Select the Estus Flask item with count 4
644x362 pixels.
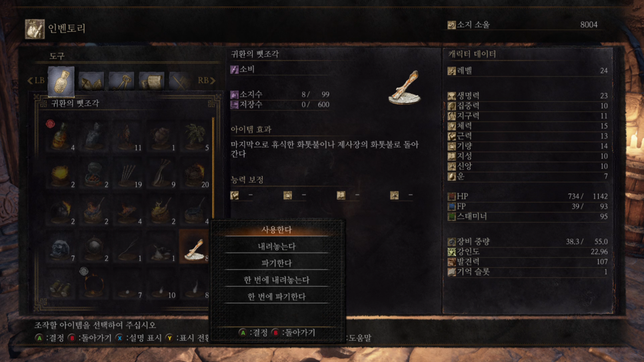click(61, 136)
